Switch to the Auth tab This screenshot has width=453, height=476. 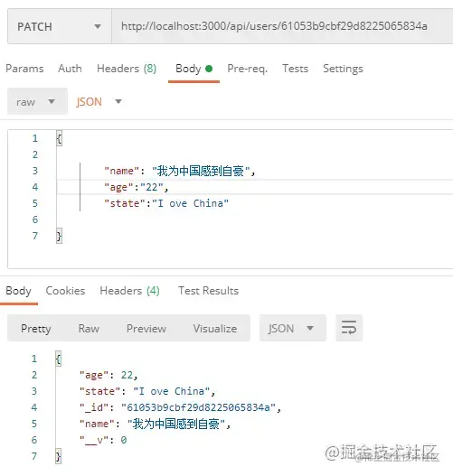70,69
